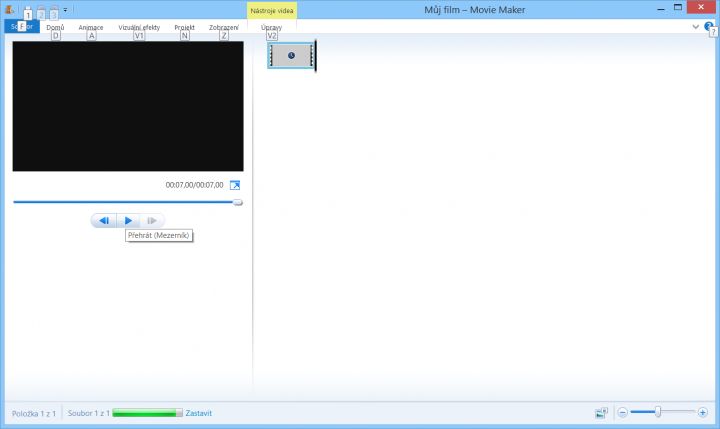
Task: Select the video clip thumbnail on storyboard
Action: [291, 55]
